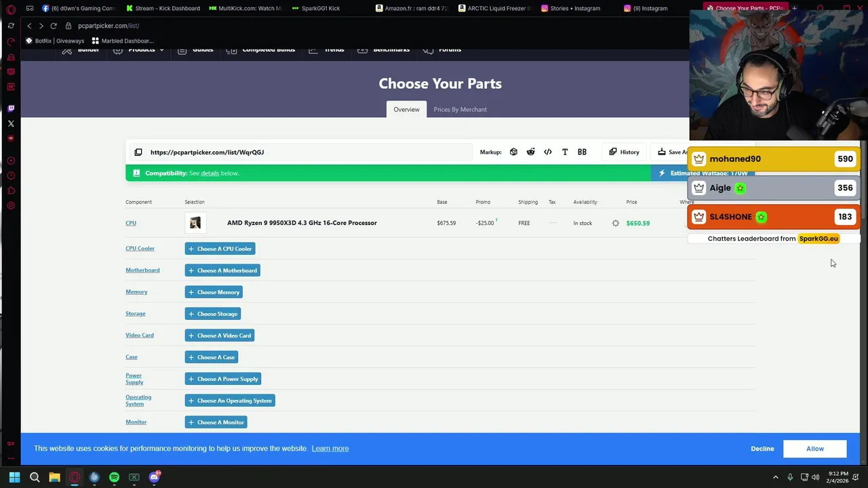Open history clock icon in Opera sidebar

tap(11, 176)
